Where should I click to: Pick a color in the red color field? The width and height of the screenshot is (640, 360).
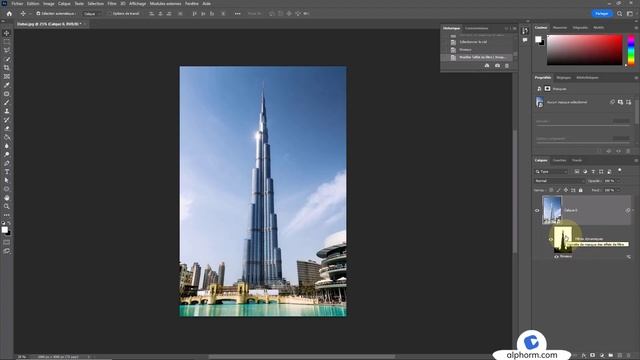coord(584,50)
